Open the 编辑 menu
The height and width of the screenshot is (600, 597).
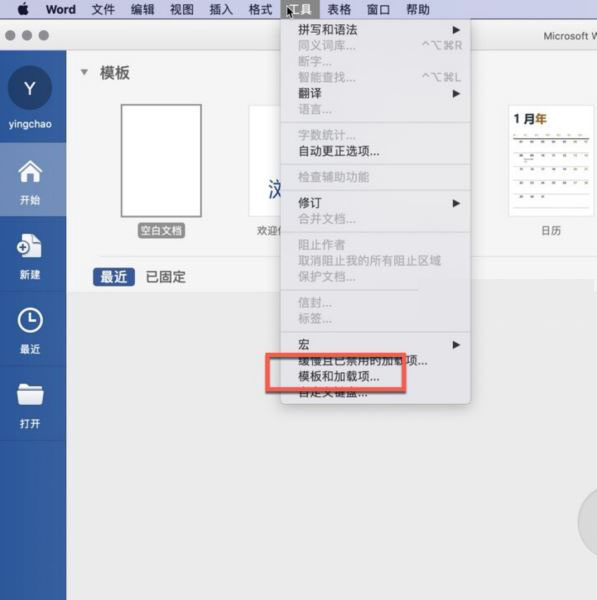142,9
